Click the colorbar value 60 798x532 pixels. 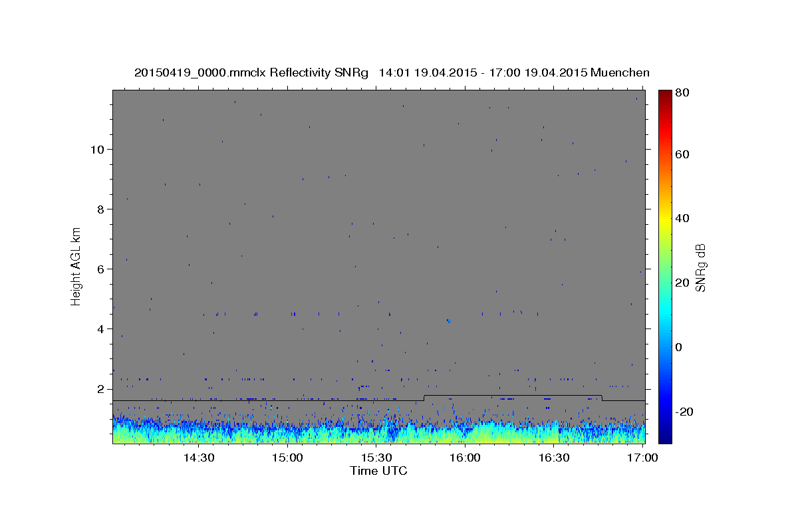tap(683, 154)
